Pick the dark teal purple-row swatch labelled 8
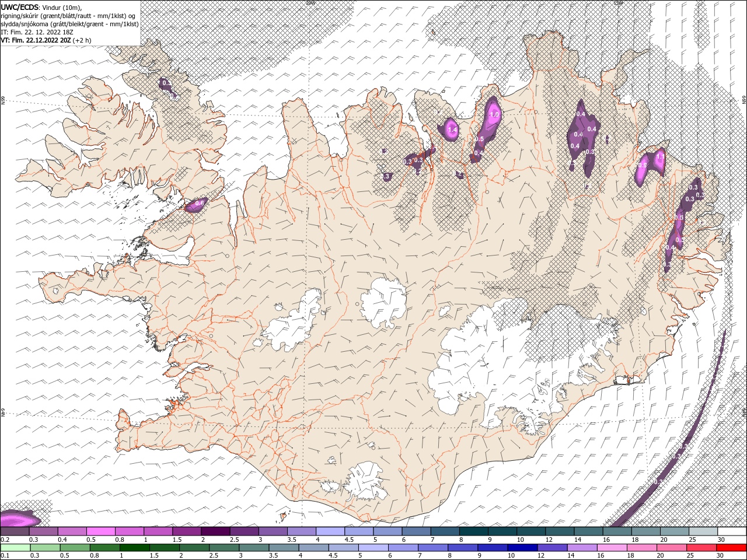The height and width of the screenshot is (560, 747). tap(473, 531)
